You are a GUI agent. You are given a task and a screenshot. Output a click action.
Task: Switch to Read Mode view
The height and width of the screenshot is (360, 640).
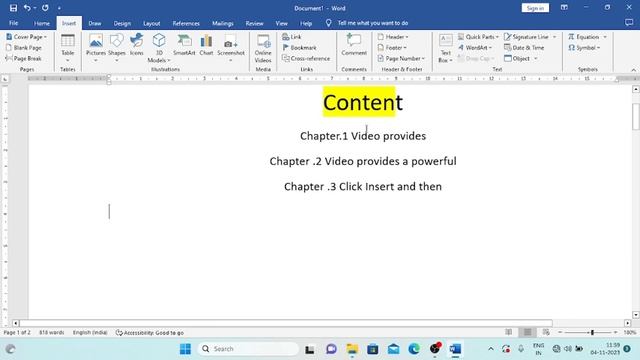509,332
